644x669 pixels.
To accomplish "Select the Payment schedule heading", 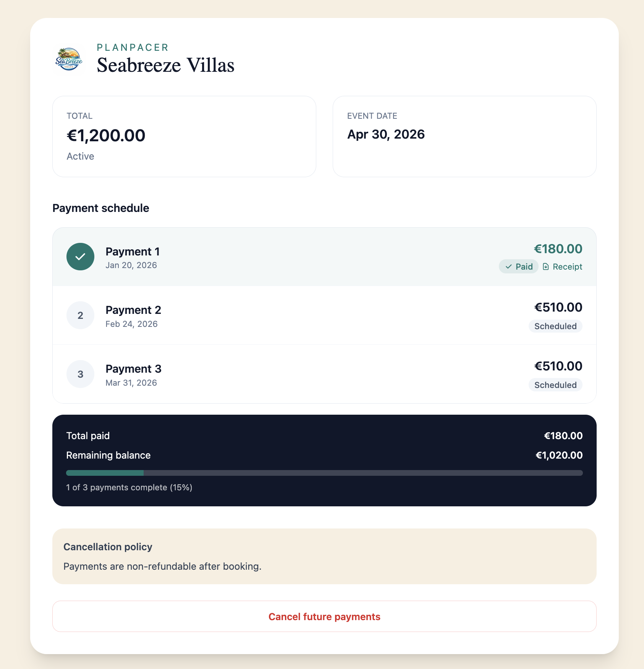I will click(x=101, y=208).
